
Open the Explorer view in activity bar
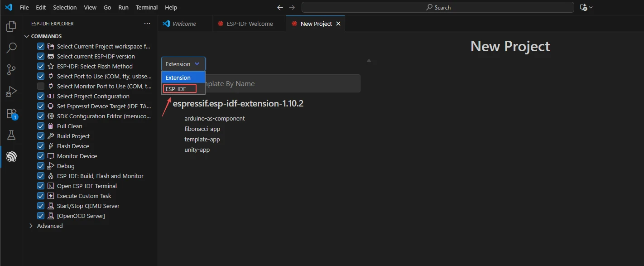click(x=11, y=27)
